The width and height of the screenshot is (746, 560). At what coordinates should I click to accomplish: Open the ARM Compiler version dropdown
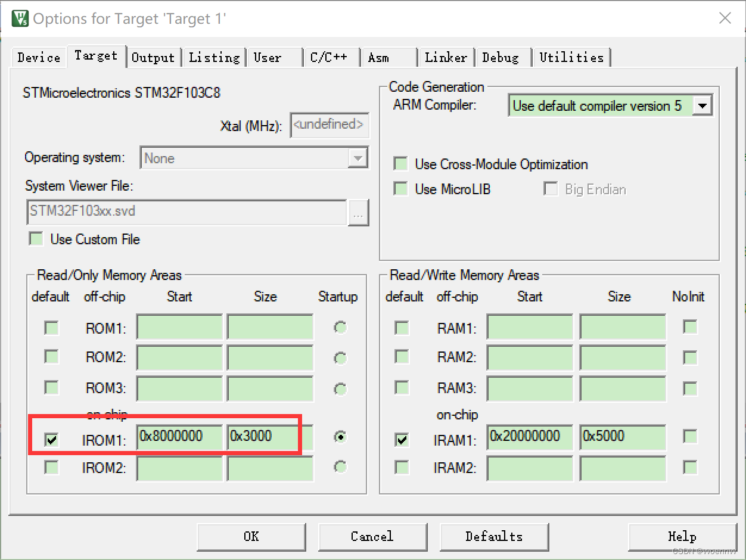701,105
